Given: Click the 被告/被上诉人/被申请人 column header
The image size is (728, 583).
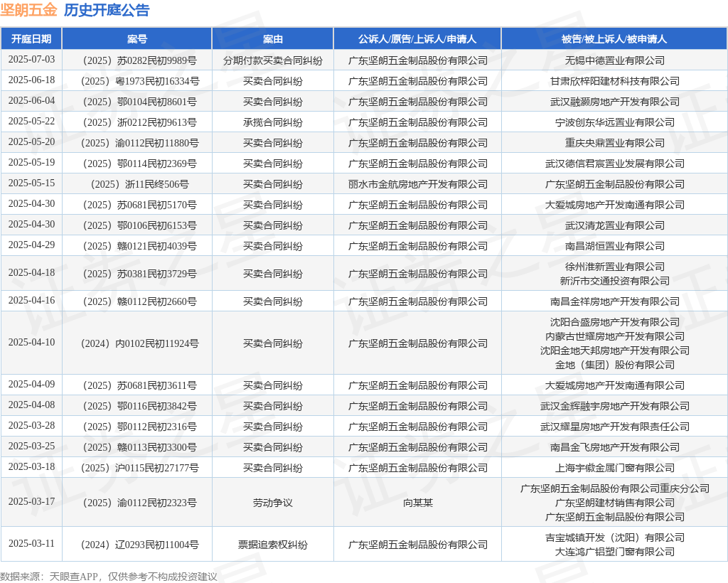Looking at the screenshot, I should point(614,39).
